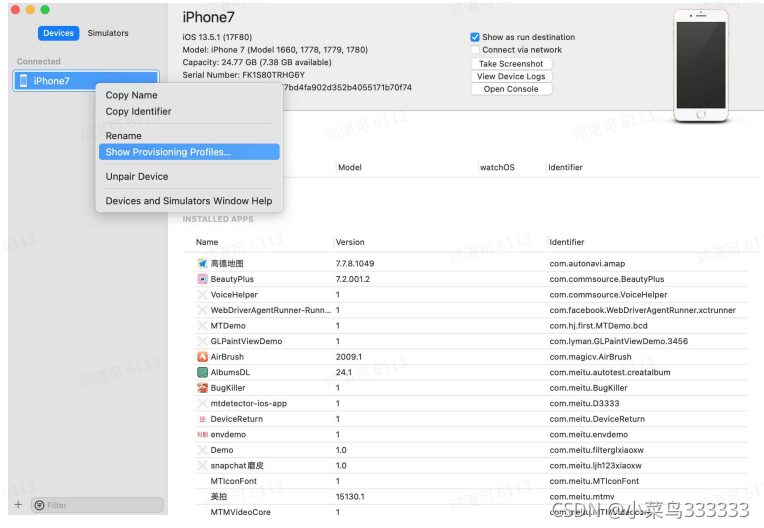This screenshot has height=528, width=764.
Task: Click the DeviceReturn app icon
Action: [202, 419]
